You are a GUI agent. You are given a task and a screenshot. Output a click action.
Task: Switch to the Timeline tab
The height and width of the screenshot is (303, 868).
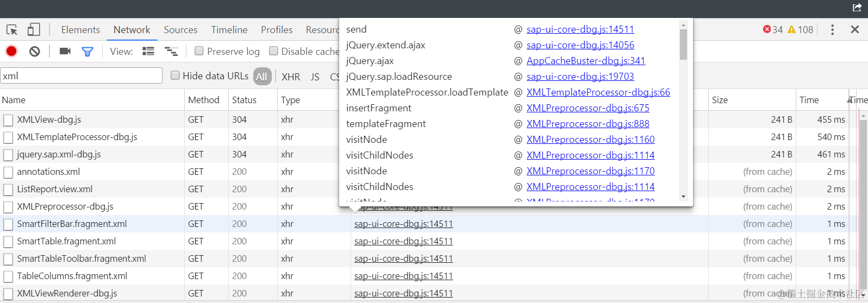[229, 30]
